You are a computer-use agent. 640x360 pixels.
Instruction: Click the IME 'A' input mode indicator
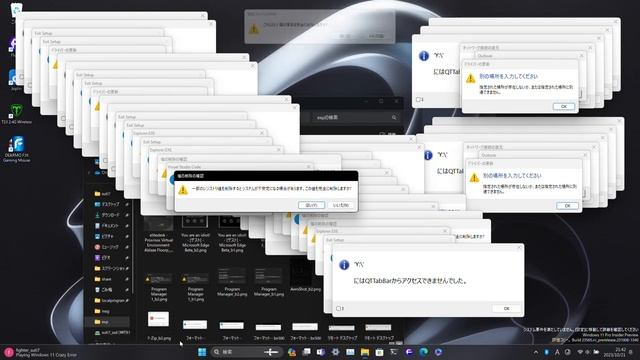[x=557, y=352]
